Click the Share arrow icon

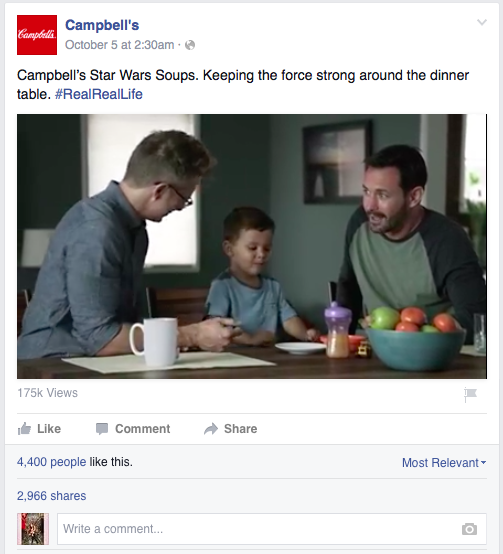coord(211,429)
